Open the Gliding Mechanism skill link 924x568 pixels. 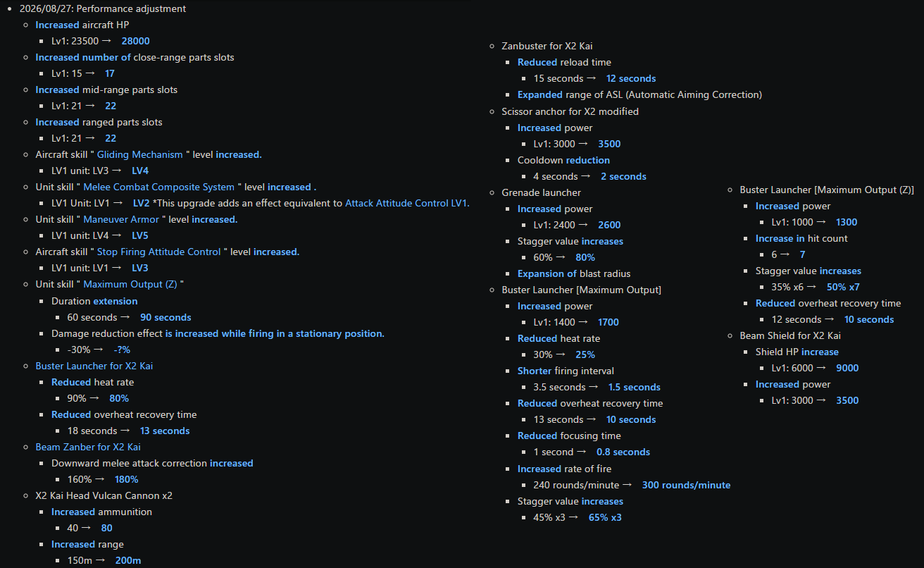139,154
